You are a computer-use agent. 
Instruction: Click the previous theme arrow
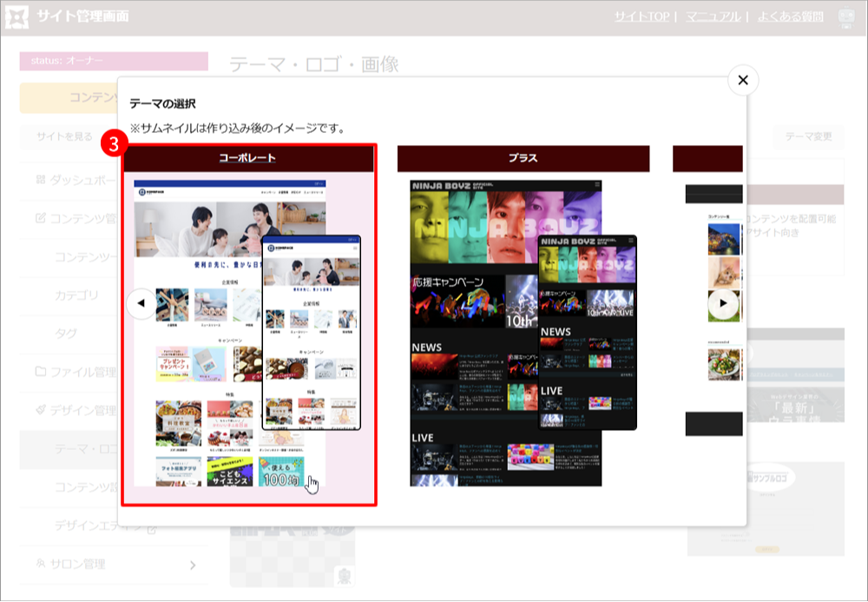[x=141, y=303]
